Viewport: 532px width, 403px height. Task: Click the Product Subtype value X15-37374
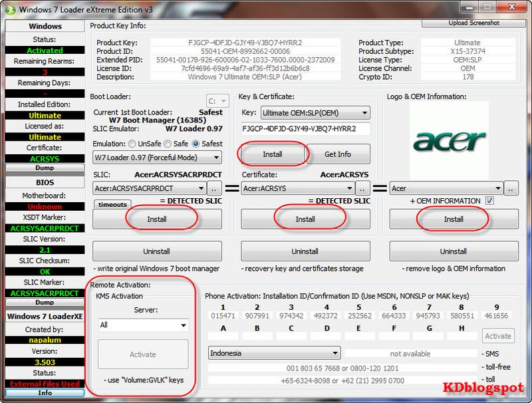468,51
